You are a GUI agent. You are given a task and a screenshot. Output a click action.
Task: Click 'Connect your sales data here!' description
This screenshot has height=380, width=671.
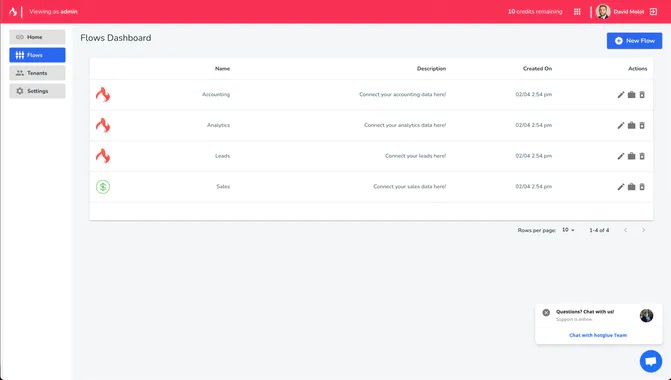pyautogui.click(x=410, y=187)
